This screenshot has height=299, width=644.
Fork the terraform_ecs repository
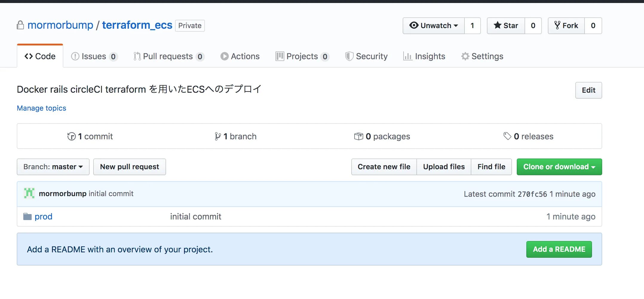point(566,26)
